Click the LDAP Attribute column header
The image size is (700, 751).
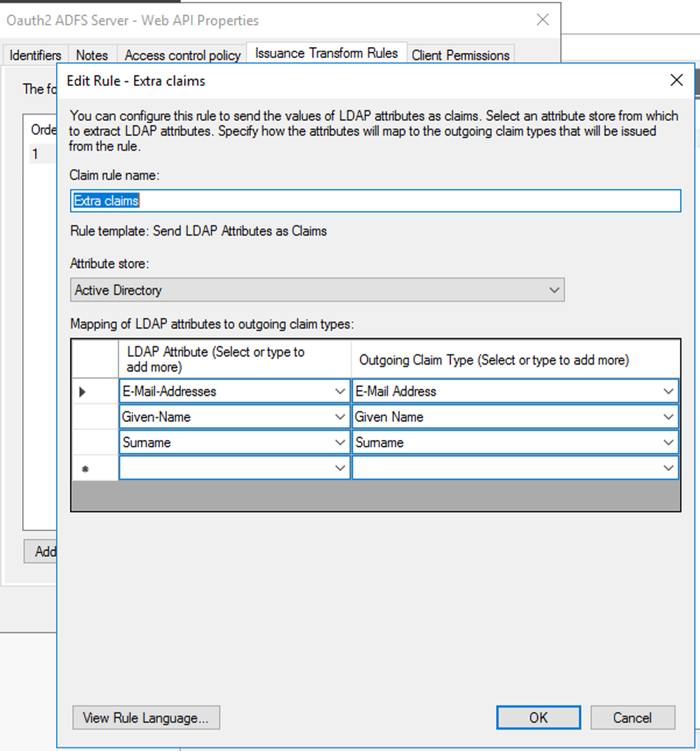click(x=235, y=359)
